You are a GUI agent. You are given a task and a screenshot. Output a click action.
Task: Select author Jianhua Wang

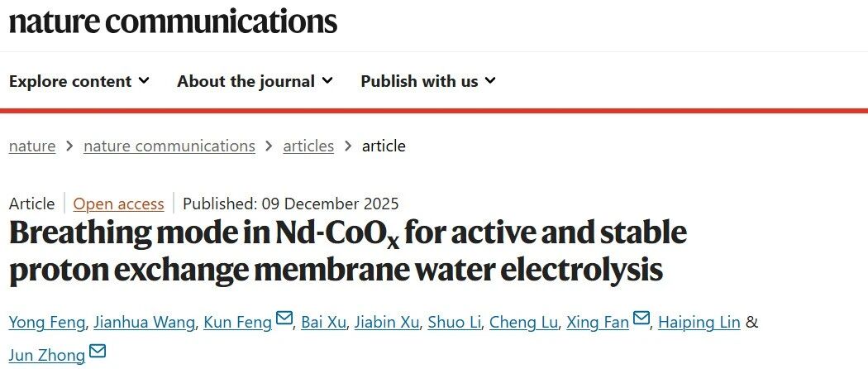tap(145, 322)
